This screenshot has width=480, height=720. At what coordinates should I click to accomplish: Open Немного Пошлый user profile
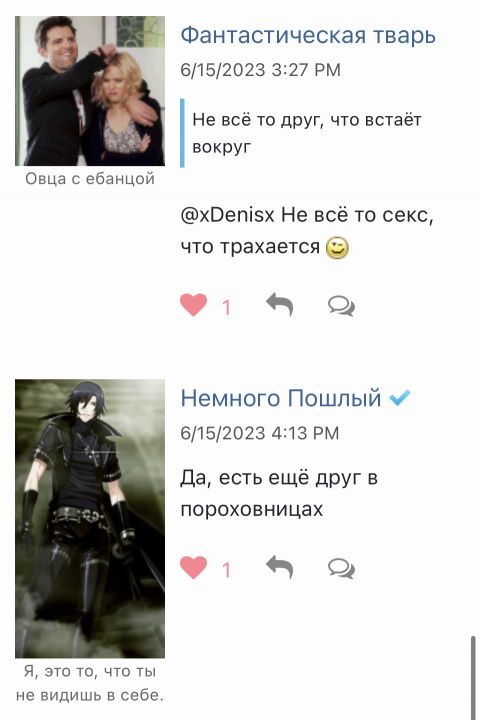point(281,398)
